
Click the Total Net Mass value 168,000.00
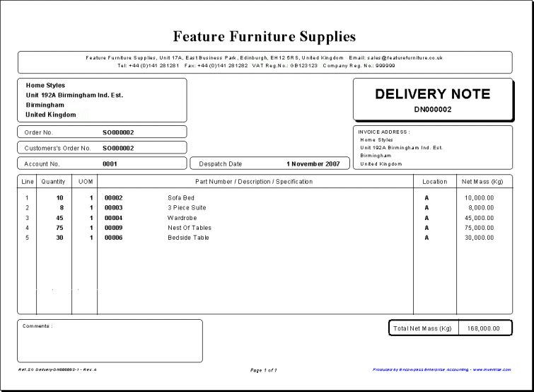[x=484, y=328]
